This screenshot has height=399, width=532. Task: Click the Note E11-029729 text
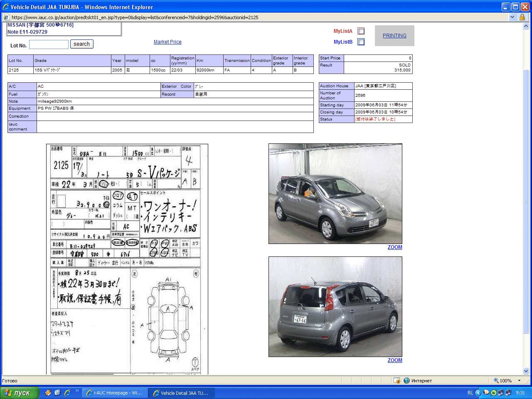click(x=27, y=32)
